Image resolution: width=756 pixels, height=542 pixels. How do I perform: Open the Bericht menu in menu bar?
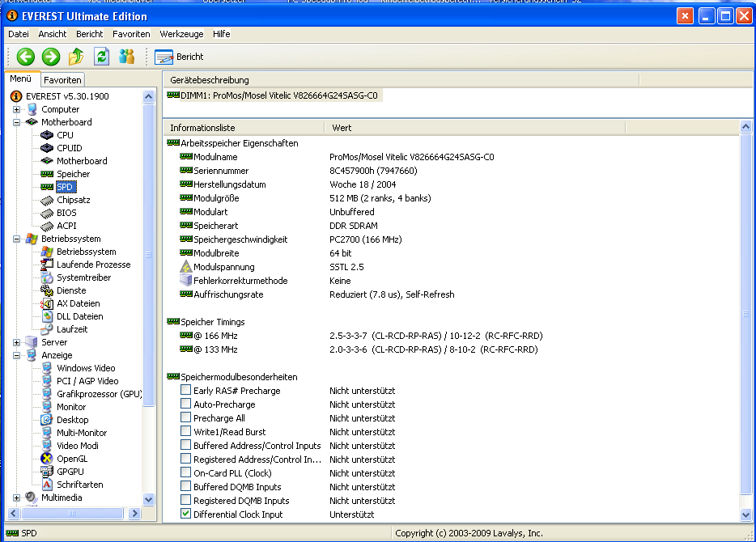pyautogui.click(x=90, y=34)
